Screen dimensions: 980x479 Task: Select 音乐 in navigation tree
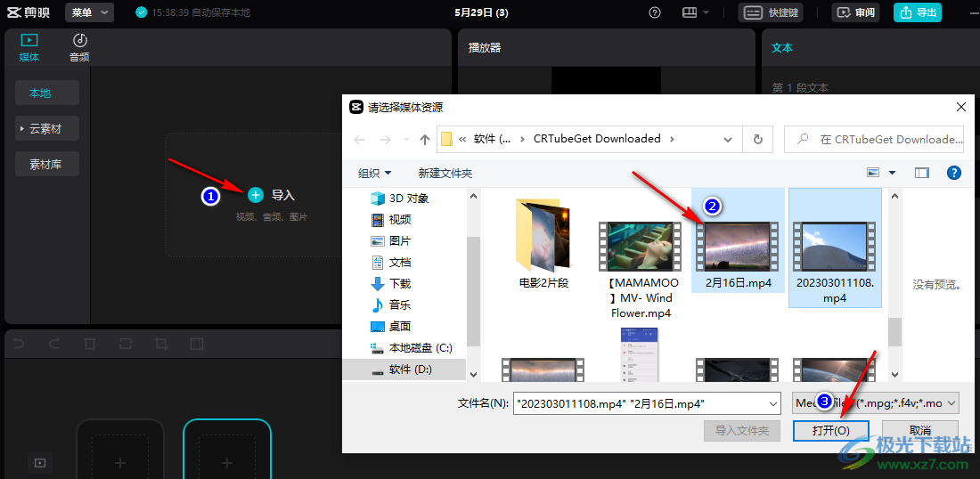point(392,304)
